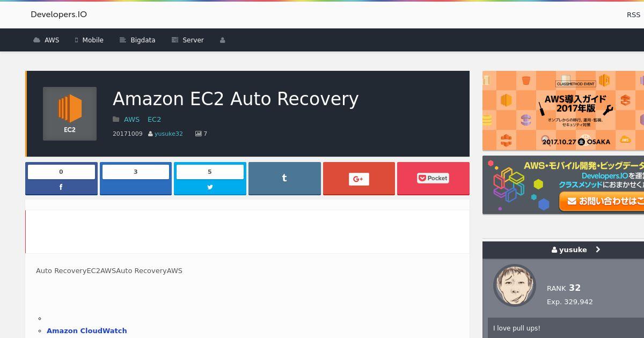Click the middle blue share button with count 3

(135, 178)
